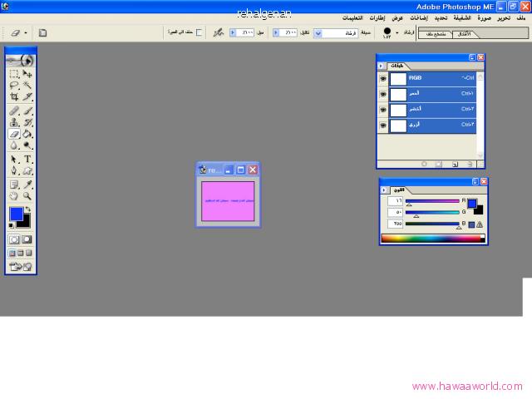Image resolution: width=532 pixels, height=399 pixels.
Task: Click the pink document canvas
Action: (x=227, y=201)
